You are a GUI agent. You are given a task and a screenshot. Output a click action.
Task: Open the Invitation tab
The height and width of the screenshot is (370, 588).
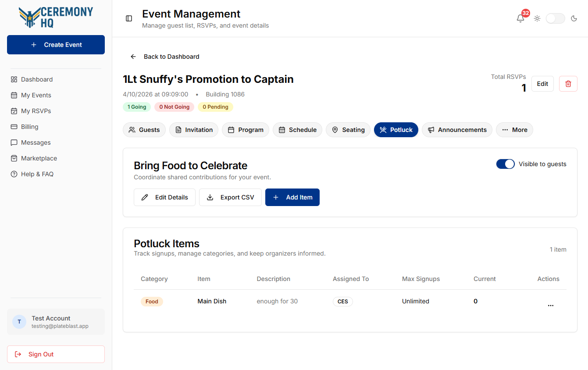[194, 130]
